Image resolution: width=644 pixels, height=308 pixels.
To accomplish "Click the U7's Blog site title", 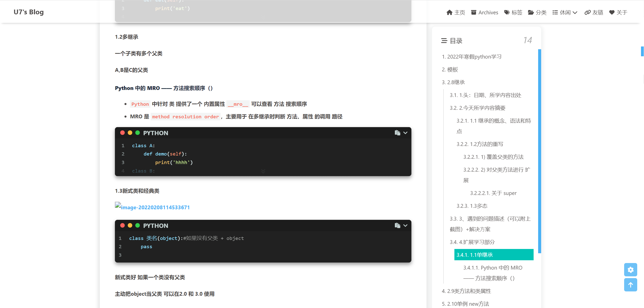I will pos(29,12).
